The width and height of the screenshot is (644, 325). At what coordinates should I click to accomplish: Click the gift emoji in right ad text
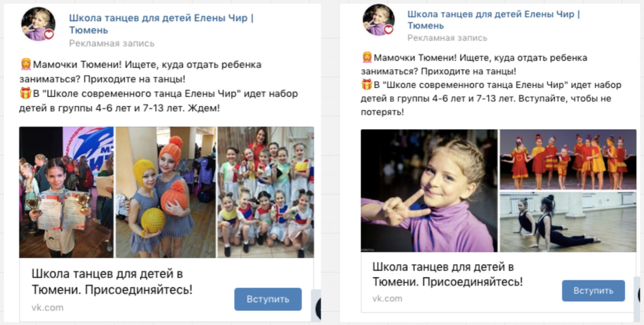(x=366, y=85)
